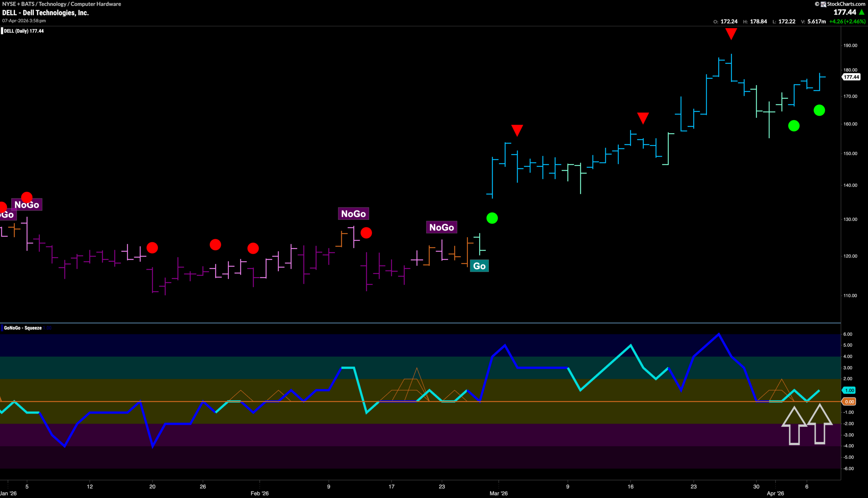
Task: Click the -6.00 oscillator axis label
Action: 848,468
